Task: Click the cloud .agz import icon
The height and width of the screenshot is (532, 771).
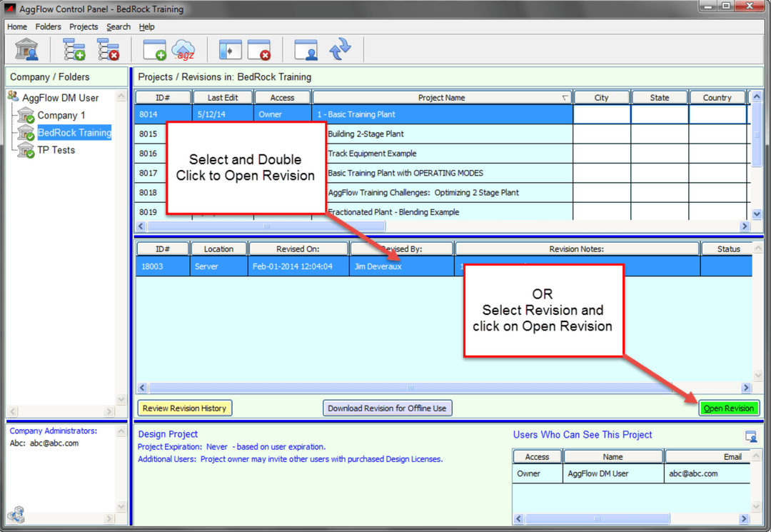Action: (184, 50)
